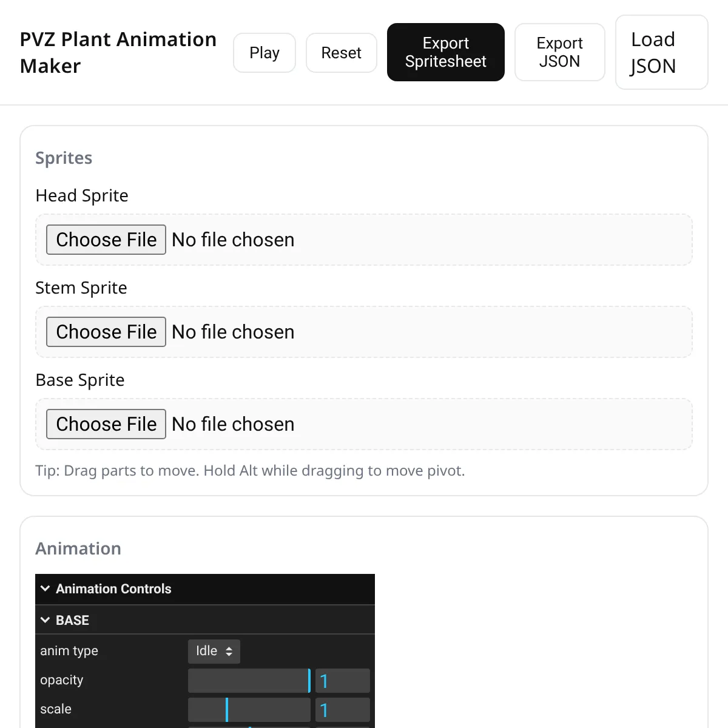Export the animation as JSON
Image resolution: width=728 pixels, height=728 pixels.
click(x=560, y=52)
